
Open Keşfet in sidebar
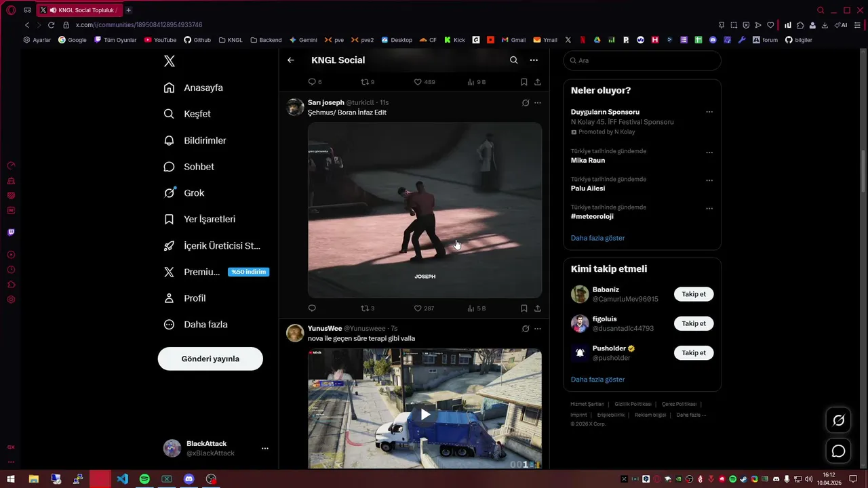[188, 114]
